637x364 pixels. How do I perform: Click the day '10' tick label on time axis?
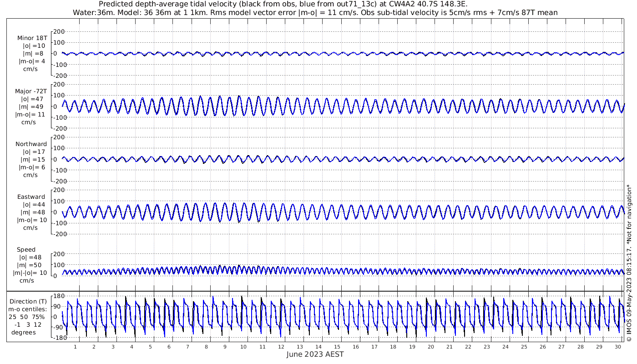[x=243, y=346]
